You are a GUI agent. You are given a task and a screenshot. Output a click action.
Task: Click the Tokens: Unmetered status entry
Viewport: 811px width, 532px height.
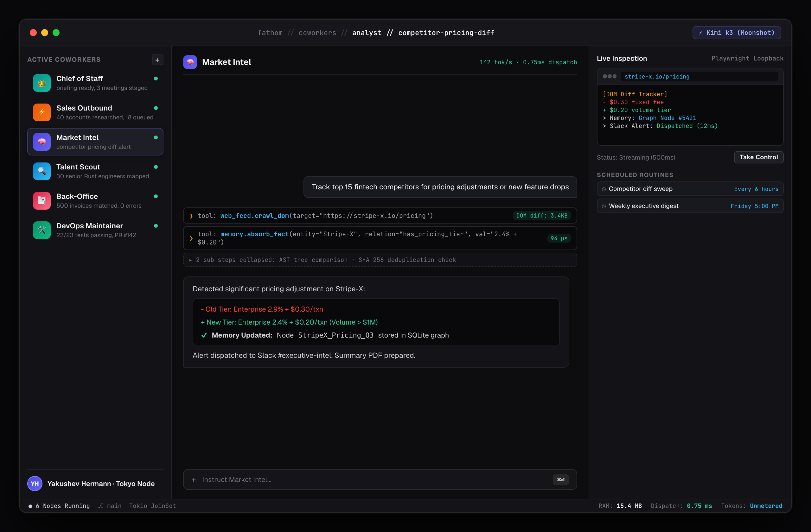click(751, 506)
